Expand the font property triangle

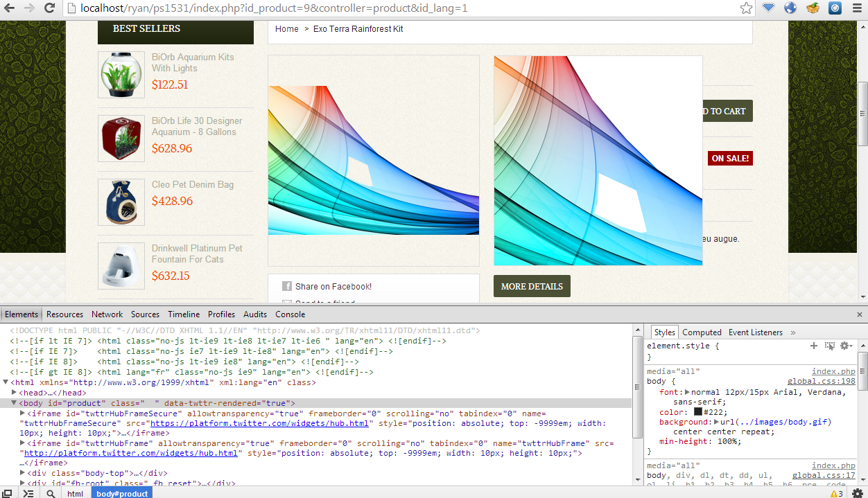coord(687,392)
